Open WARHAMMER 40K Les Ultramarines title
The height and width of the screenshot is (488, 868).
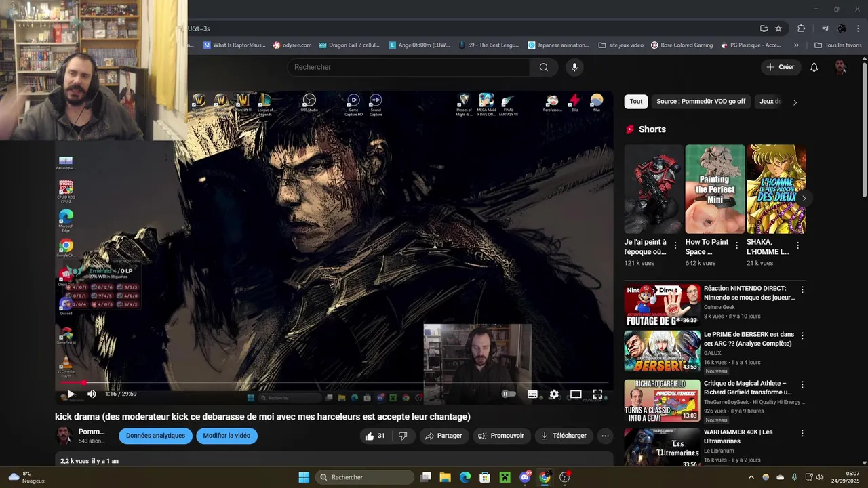pyautogui.click(x=738, y=436)
